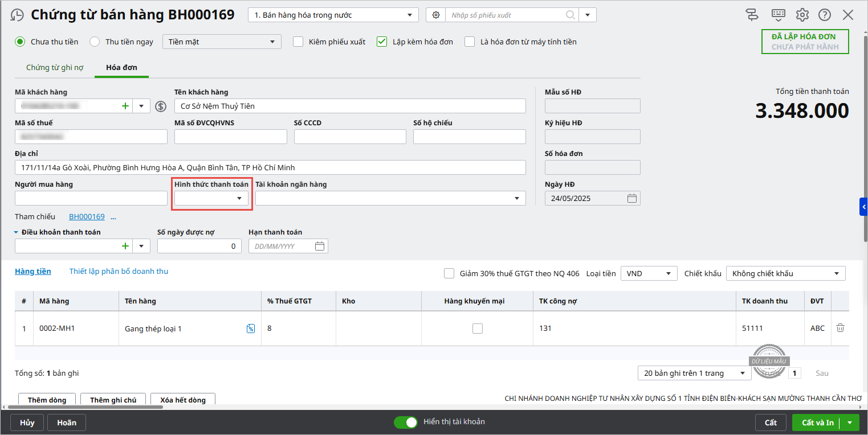Image resolution: width=868 pixels, height=435 pixels.
Task: Click the Tên khách hàng field
Action: [350, 106]
